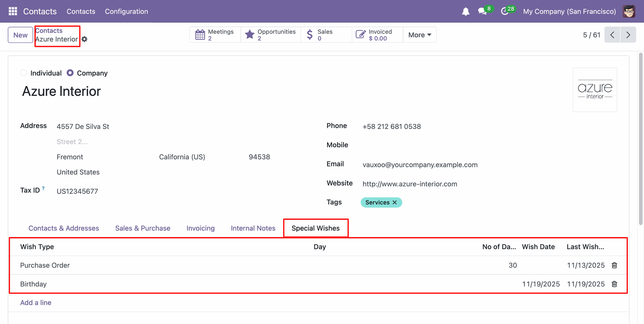644x324 pixels.
Task: Remove the Services tag
Action: pyautogui.click(x=395, y=202)
